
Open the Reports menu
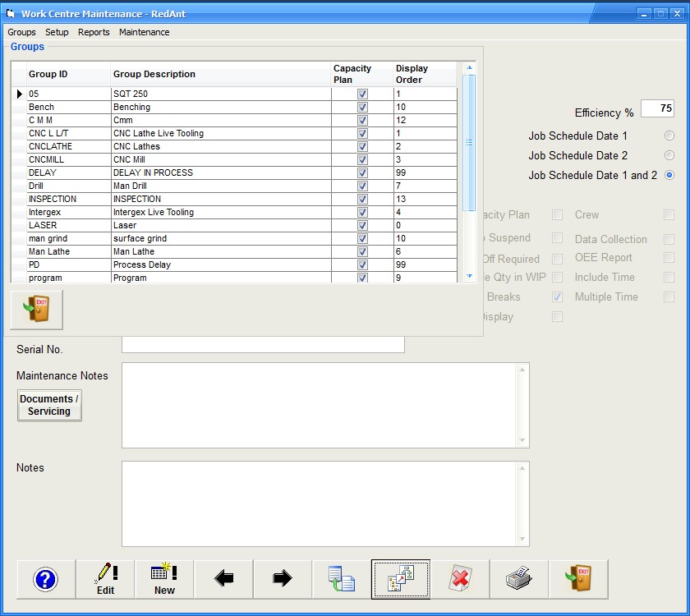pyautogui.click(x=94, y=32)
